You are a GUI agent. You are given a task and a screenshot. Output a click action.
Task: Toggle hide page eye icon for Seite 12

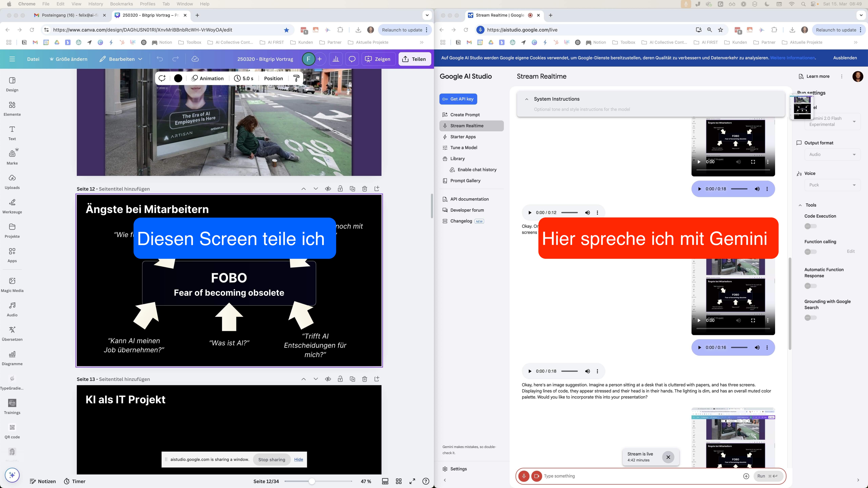pos(328,189)
